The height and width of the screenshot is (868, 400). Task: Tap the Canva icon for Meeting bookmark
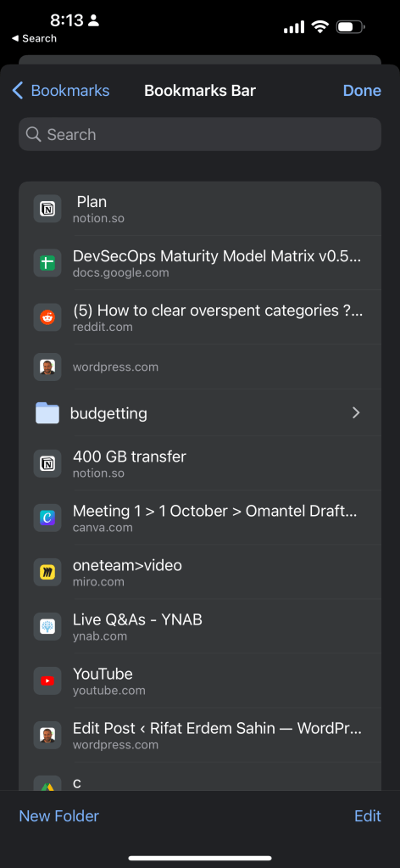(x=47, y=518)
